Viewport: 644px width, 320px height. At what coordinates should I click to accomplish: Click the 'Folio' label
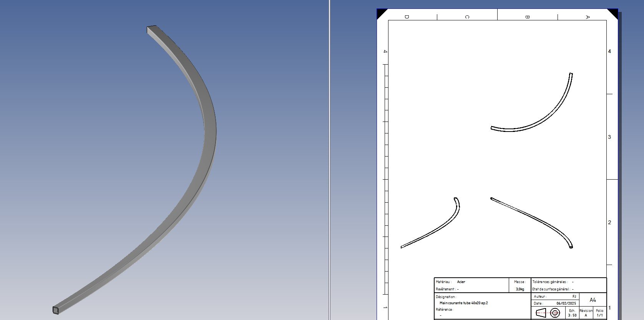600,311
